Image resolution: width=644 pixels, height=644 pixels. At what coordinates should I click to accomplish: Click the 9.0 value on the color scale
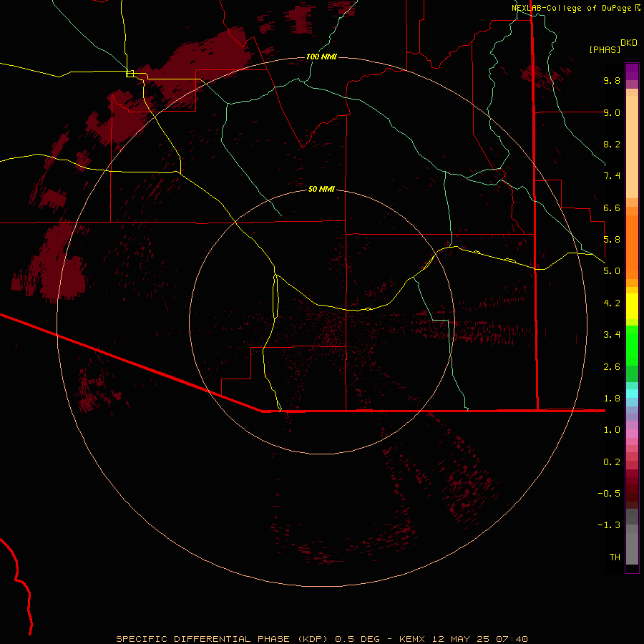click(x=612, y=112)
